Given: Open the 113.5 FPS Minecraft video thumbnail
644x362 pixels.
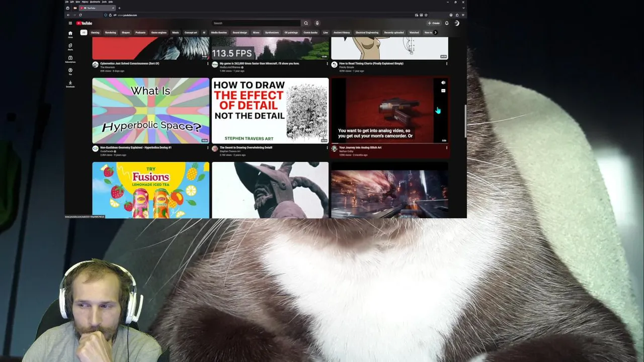Looking at the screenshot, I should click(x=270, y=48).
